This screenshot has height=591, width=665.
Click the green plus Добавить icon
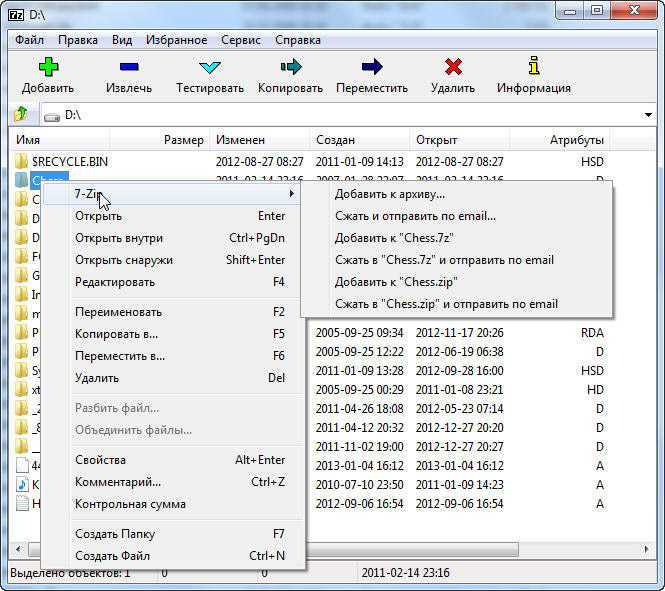pyautogui.click(x=48, y=67)
